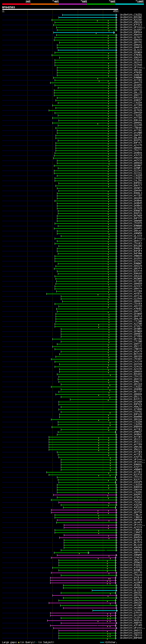Screen dimensions: 146x644
Task: Select the UniRef100_Q9AU00 label
Action: [x=131, y=40]
